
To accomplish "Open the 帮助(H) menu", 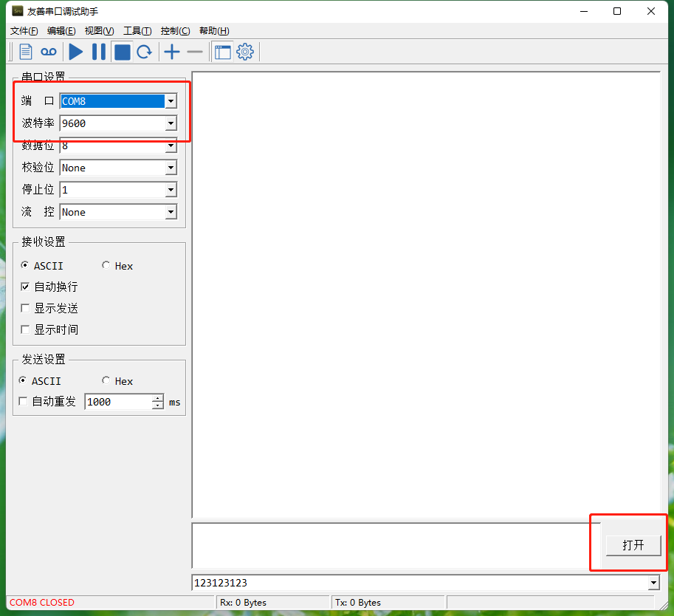I will tap(214, 31).
